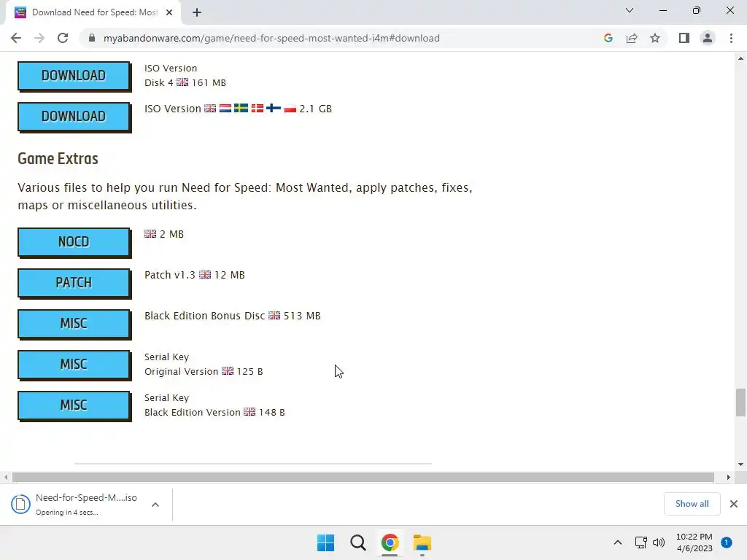Screen dimensions: 747x560
Task: Click the scroll up arrow
Action: pyautogui.click(x=740, y=59)
